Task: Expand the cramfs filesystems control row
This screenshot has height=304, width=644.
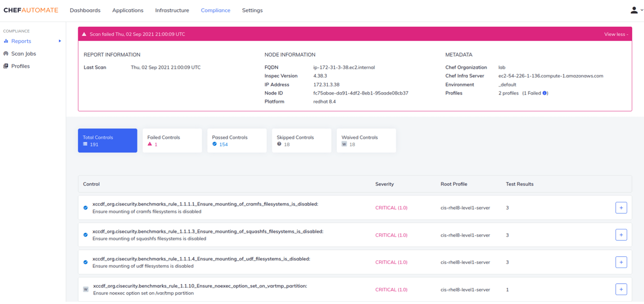Action: (x=621, y=208)
